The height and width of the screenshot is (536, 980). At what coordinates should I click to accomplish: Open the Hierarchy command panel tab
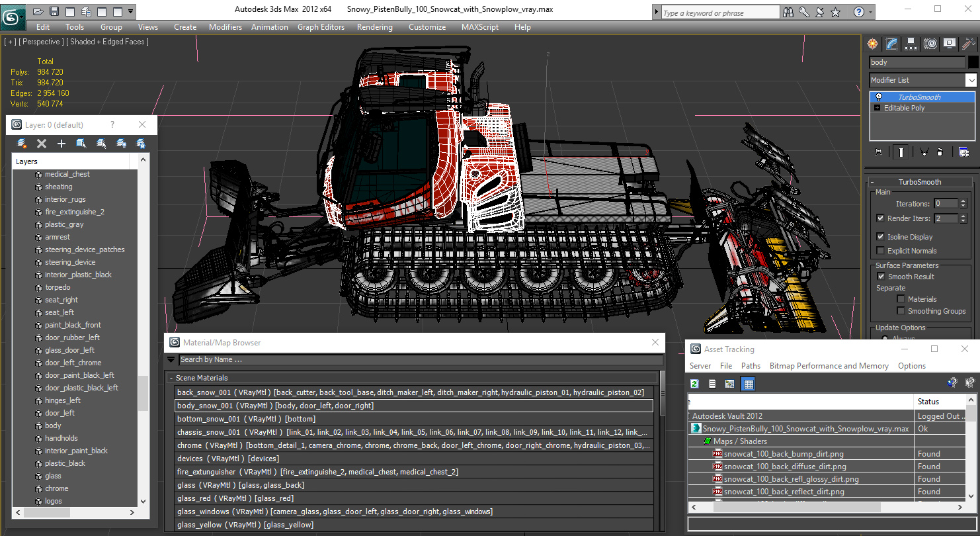(x=911, y=44)
